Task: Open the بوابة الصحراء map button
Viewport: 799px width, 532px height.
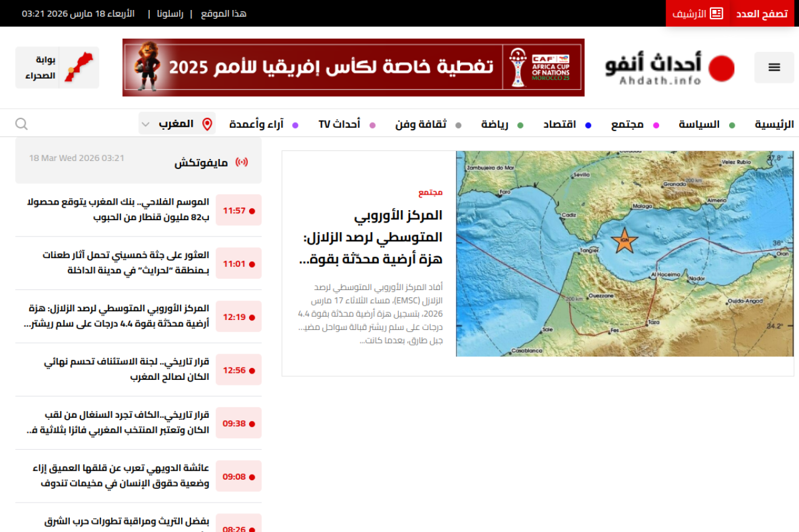Action: pos(57,67)
